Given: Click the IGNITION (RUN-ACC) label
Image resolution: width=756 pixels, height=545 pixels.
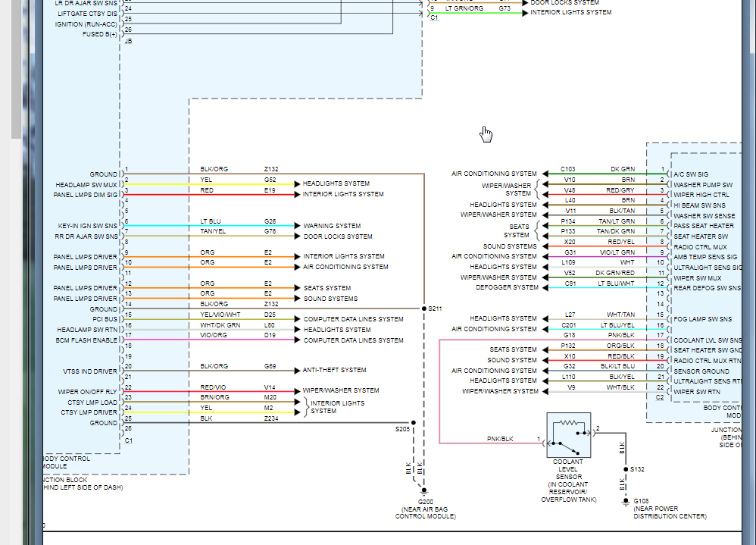Looking at the screenshot, I should tap(86, 24).
